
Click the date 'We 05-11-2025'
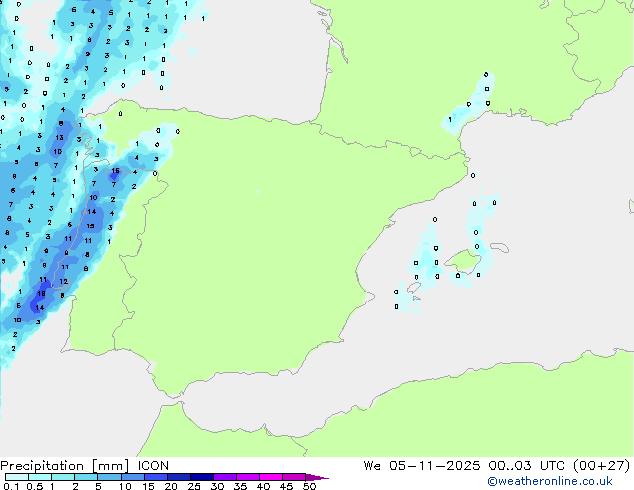tap(422, 466)
